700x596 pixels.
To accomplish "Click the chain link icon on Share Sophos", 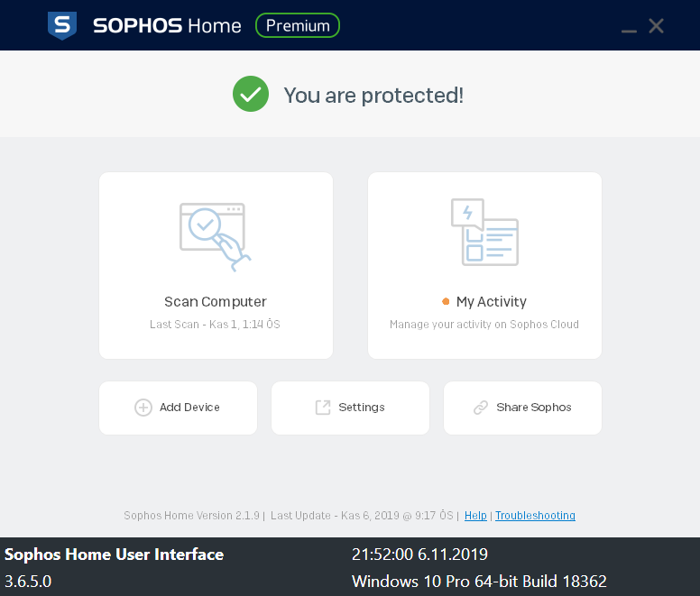I will pyautogui.click(x=481, y=408).
